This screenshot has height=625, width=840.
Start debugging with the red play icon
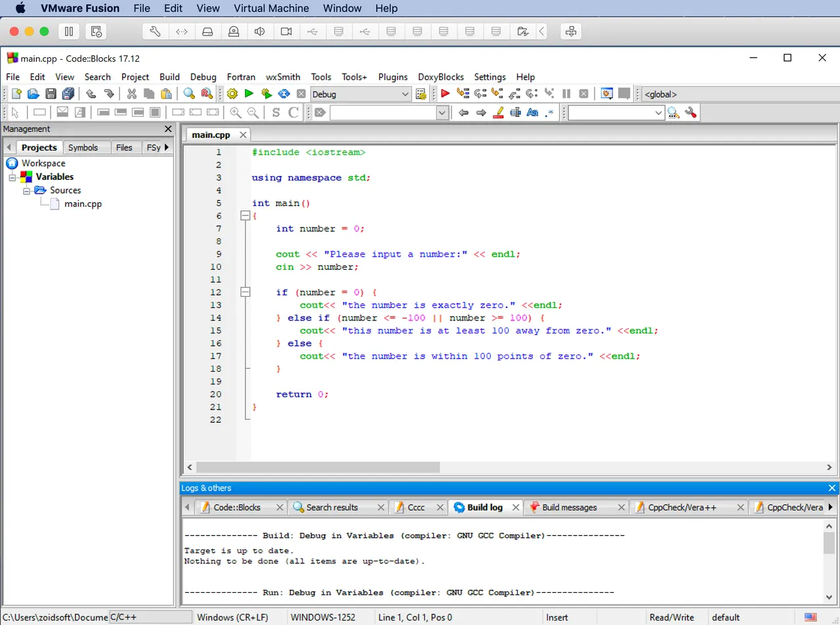pos(445,94)
